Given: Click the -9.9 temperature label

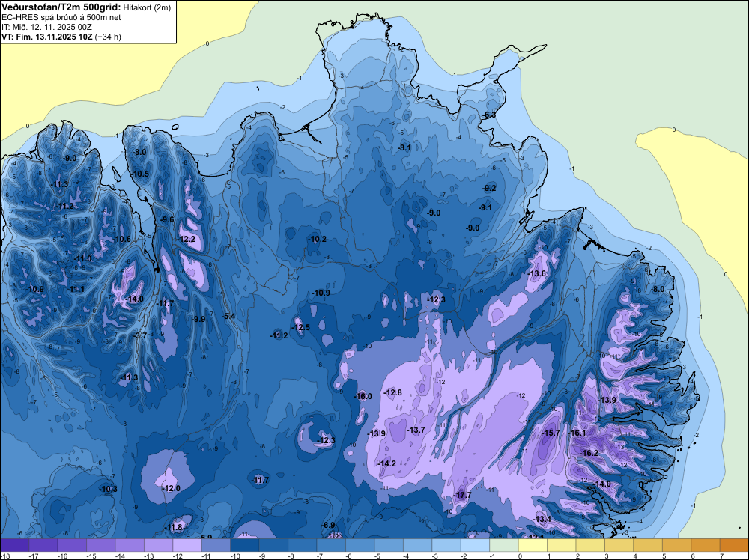Looking at the screenshot, I should pyautogui.click(x=198, y=319).
